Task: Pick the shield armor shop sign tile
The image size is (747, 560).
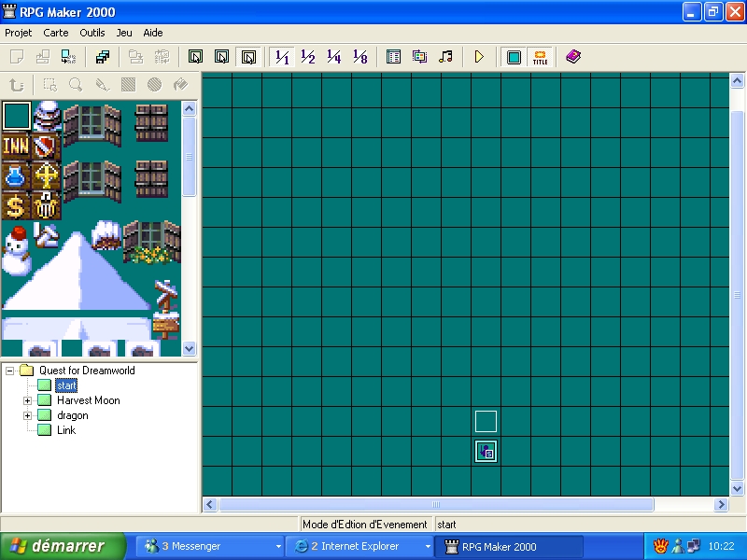Action: (46, 146)
